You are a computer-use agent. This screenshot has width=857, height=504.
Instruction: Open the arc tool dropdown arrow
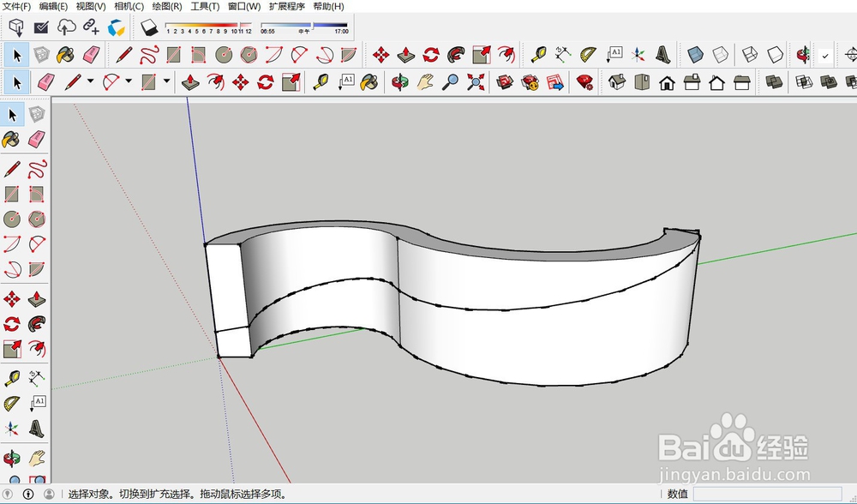(x=129, y=81)
